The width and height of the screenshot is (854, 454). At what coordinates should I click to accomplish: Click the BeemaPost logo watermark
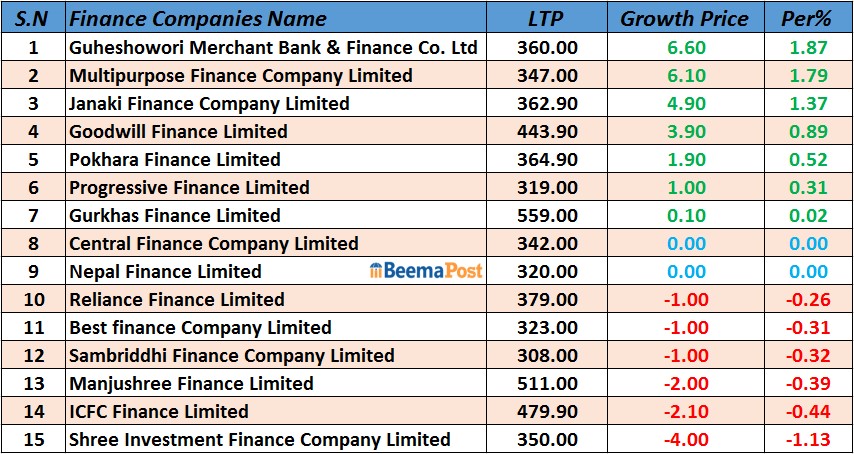[x=426, y=271]
